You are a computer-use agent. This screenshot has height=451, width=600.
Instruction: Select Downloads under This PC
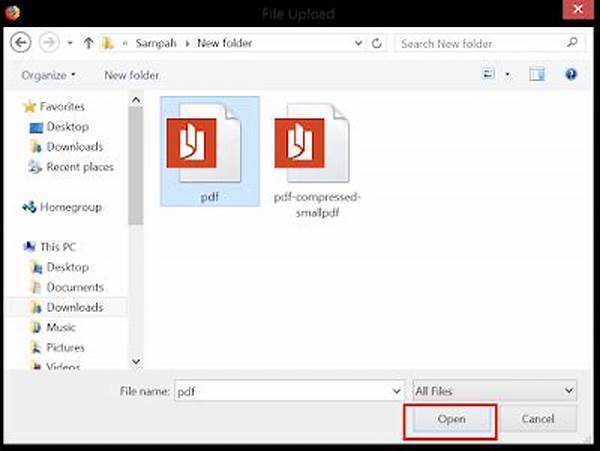[x=74, y=308]
